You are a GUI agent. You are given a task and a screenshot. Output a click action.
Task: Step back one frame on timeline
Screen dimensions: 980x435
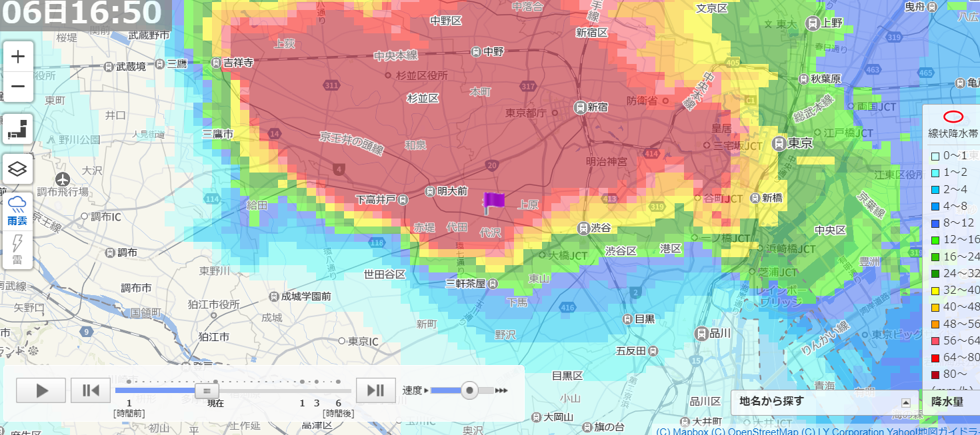91,390
